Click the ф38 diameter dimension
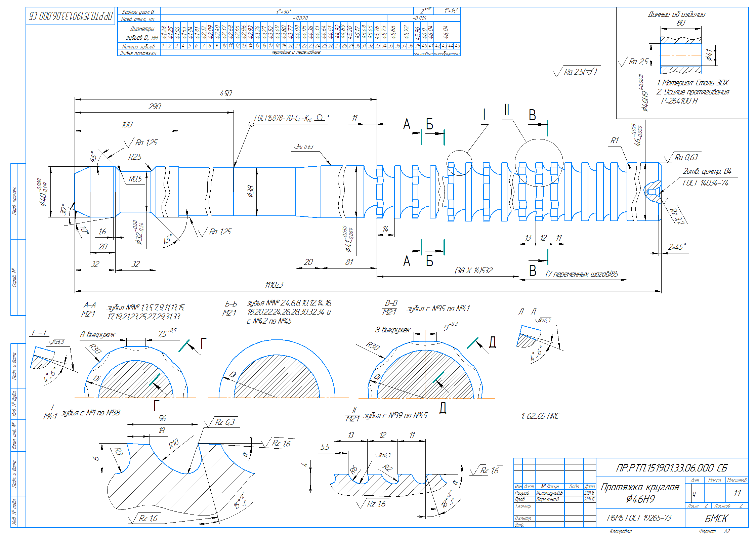This screenshot has width=756, height=535. tap(251, 191)
